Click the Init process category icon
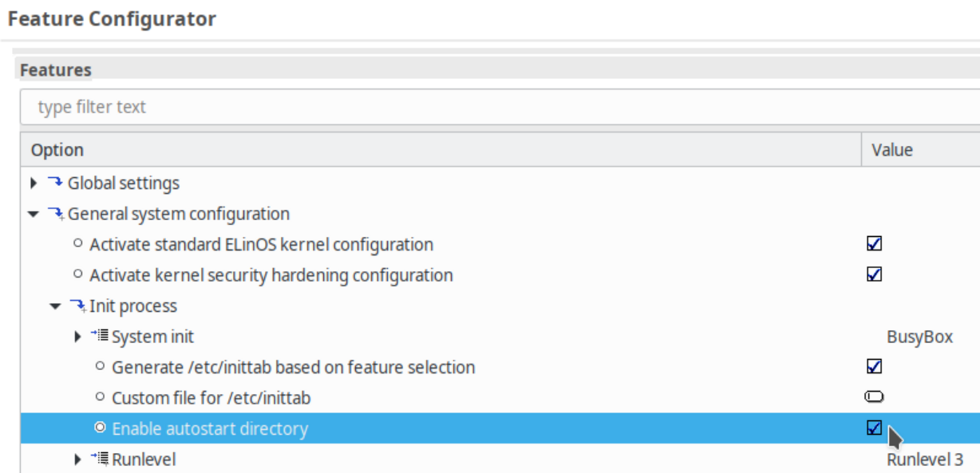This screenshot has width=980, height=473. click(78, 306)
